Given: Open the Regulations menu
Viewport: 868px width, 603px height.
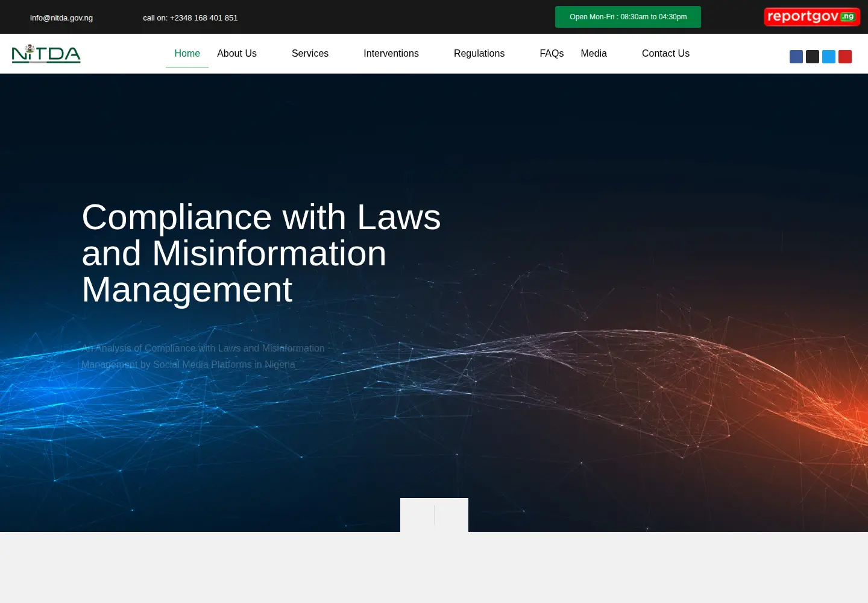Looking at the screenshot, I should point(479,54).
